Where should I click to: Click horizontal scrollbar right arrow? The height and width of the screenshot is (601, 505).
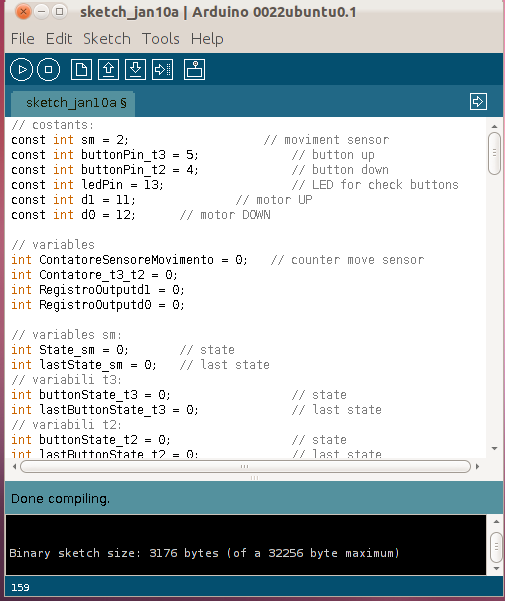tap(477, 466)
